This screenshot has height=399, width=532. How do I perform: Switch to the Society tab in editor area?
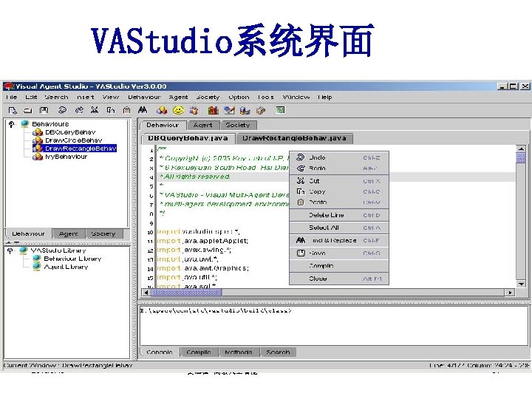pos(238,125)
